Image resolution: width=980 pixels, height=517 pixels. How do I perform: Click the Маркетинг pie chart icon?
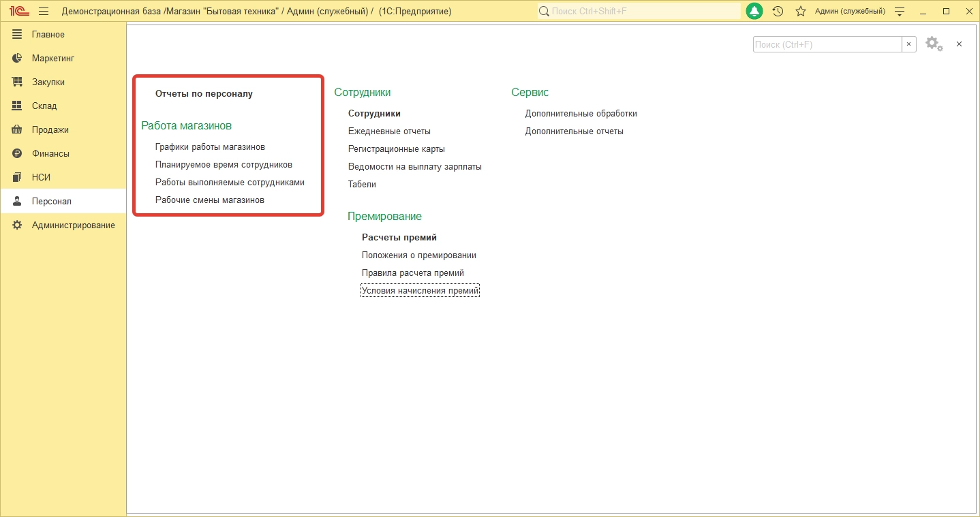[x=17, y=59]
